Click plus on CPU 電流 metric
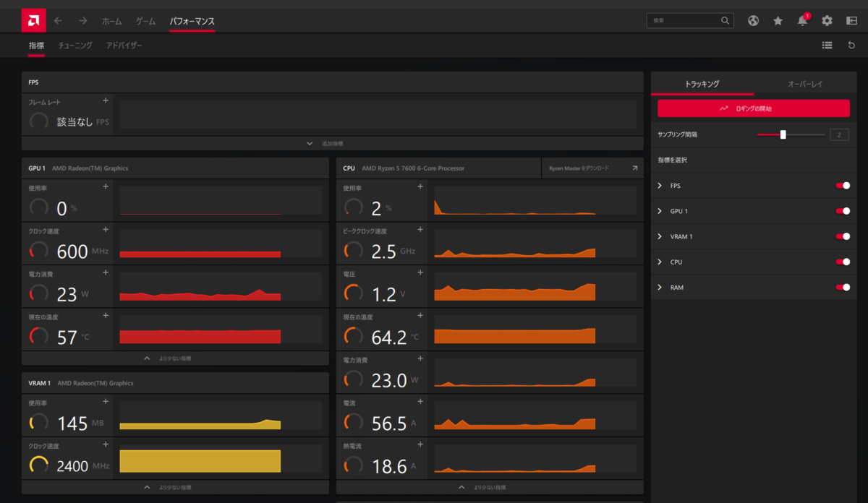This screenshot has height=503, width=868. pos(420,401)
